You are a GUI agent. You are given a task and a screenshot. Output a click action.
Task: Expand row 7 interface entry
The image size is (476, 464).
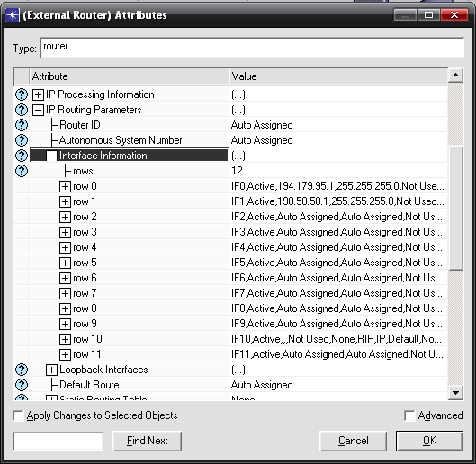[x=65, y=293]
